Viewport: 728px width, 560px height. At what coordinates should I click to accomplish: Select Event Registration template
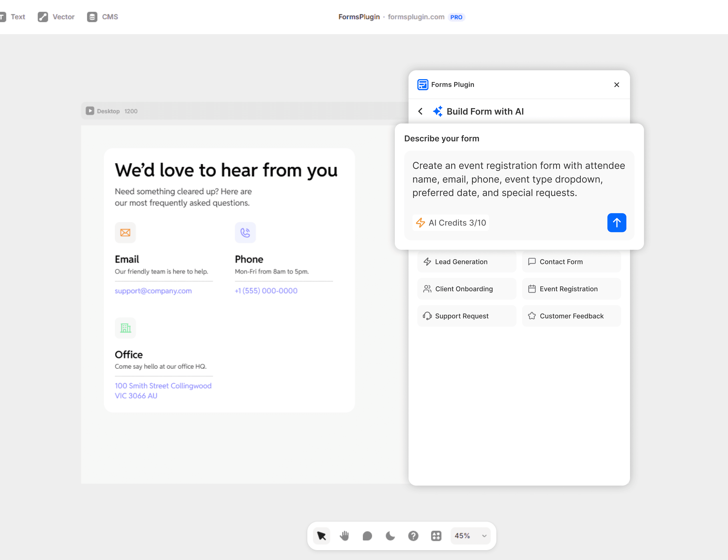tap(571, 289)
